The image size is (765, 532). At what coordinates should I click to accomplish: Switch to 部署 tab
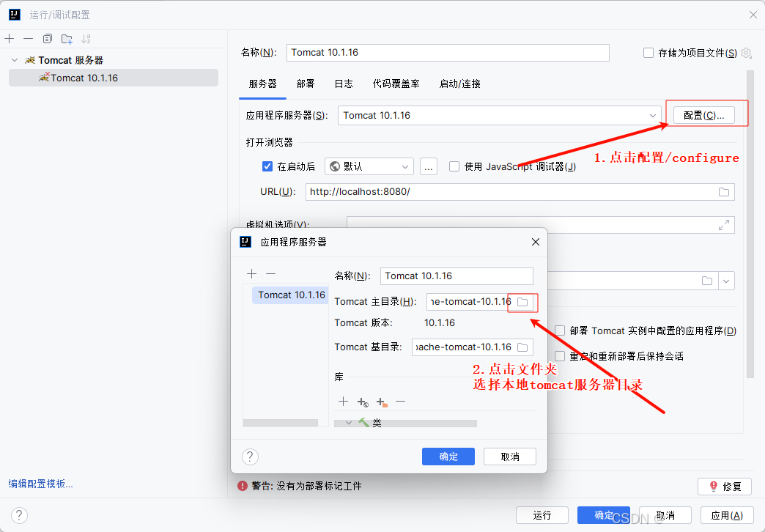pyautogui.click(x=306, y=84)
